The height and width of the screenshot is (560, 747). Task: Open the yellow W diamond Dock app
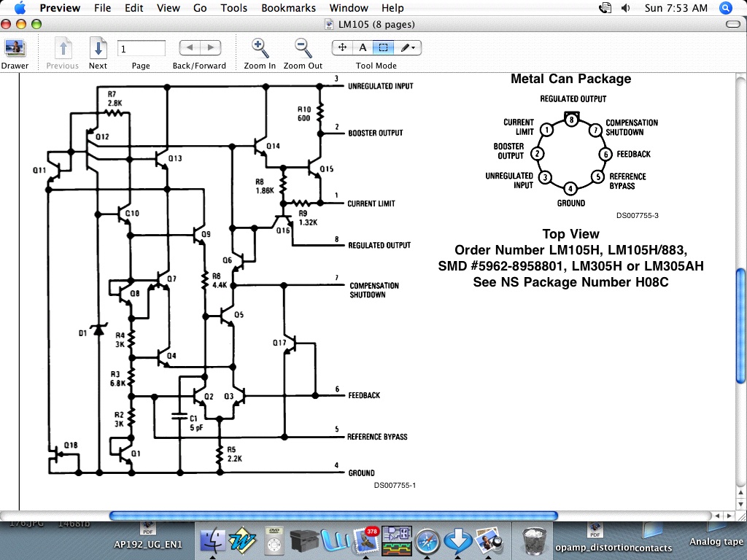[x=242, y=541]
